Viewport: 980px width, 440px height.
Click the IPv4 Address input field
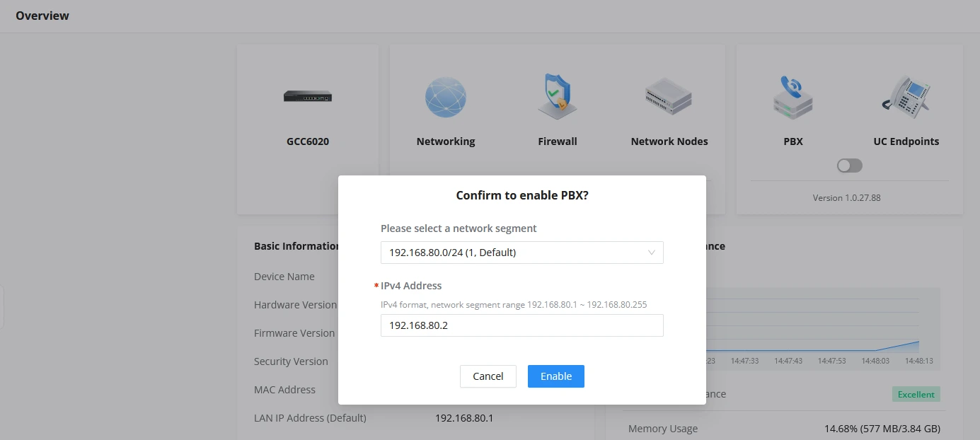pyautogui.click(x=522, y=325)
